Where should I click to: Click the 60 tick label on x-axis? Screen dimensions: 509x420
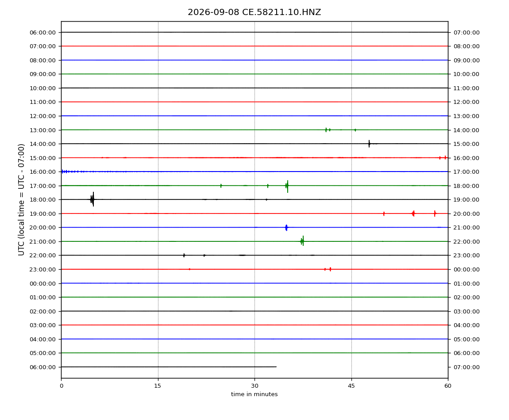click(448, 386)
